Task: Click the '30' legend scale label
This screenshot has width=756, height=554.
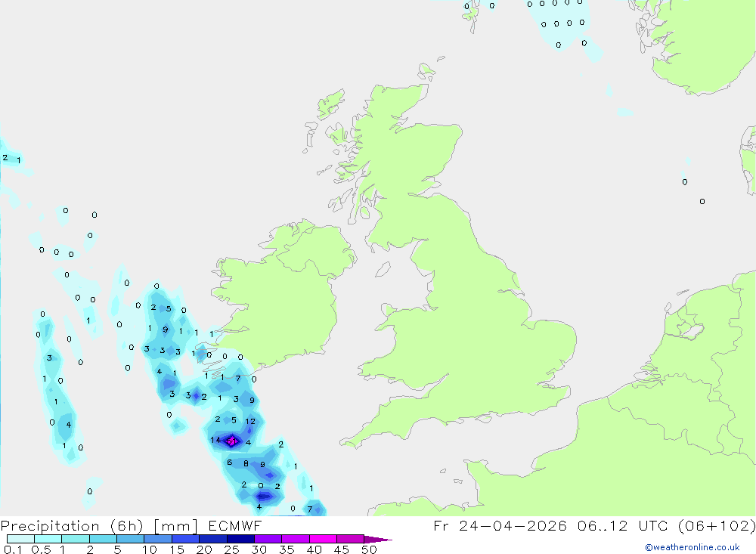Action: 259,549
